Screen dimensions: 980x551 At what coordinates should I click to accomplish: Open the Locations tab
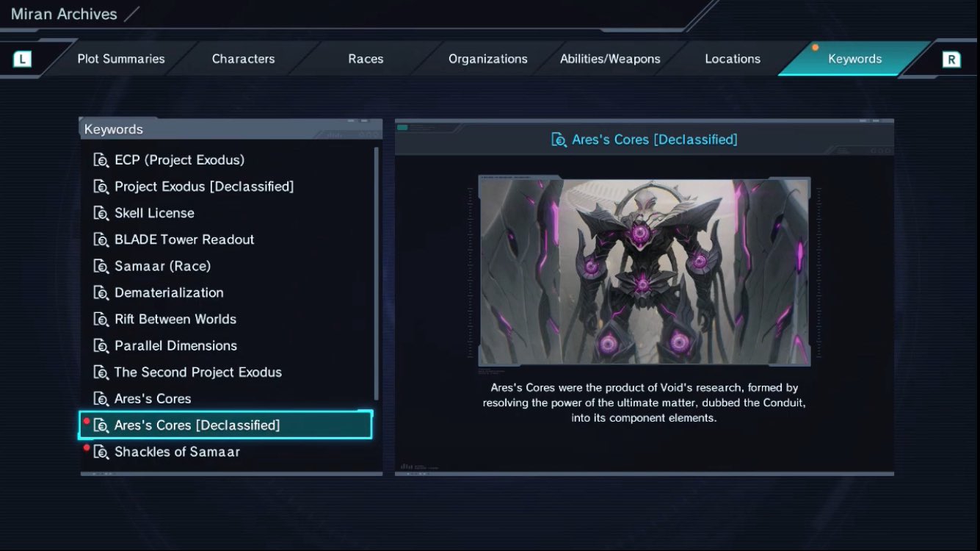tap(733, 59)
